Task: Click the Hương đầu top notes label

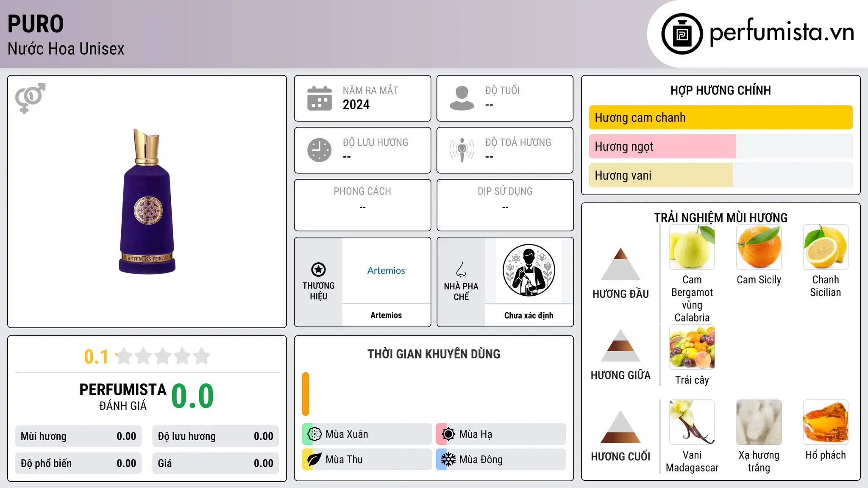Action: tap(620, 294)
